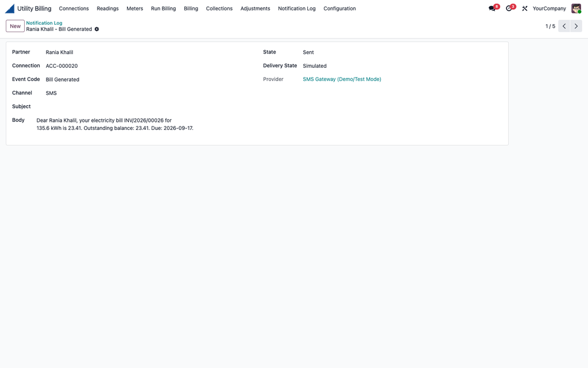Open the Configuration menu
This screenshot has width=588, height=368.
pos(340,8)
